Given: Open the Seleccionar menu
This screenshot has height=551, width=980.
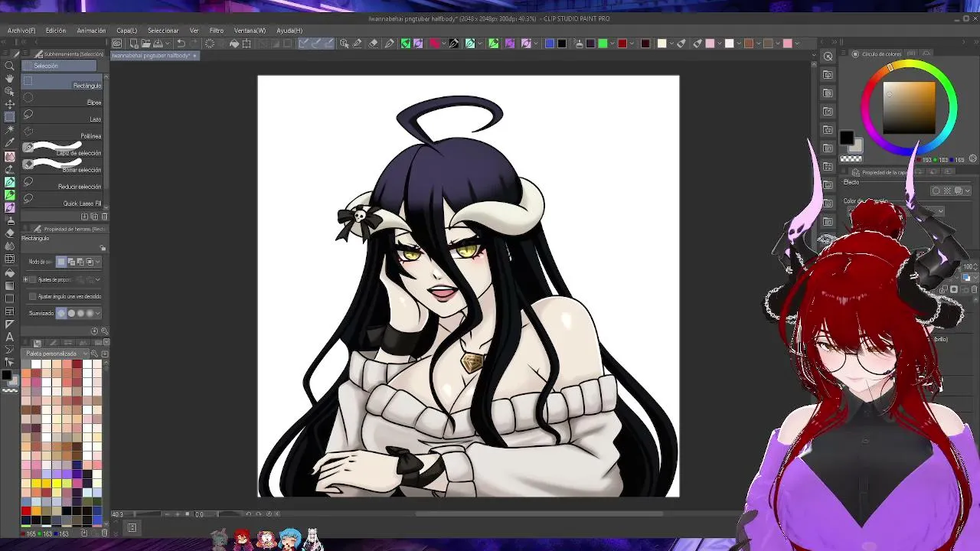Looking at the screenshot, I should click(x=163, y=31).
